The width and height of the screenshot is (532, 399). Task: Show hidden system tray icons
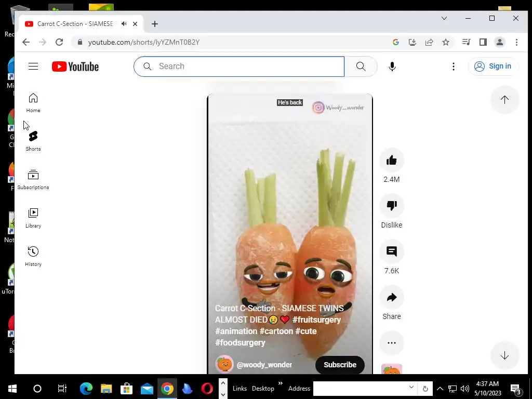(x=440, y=389)
